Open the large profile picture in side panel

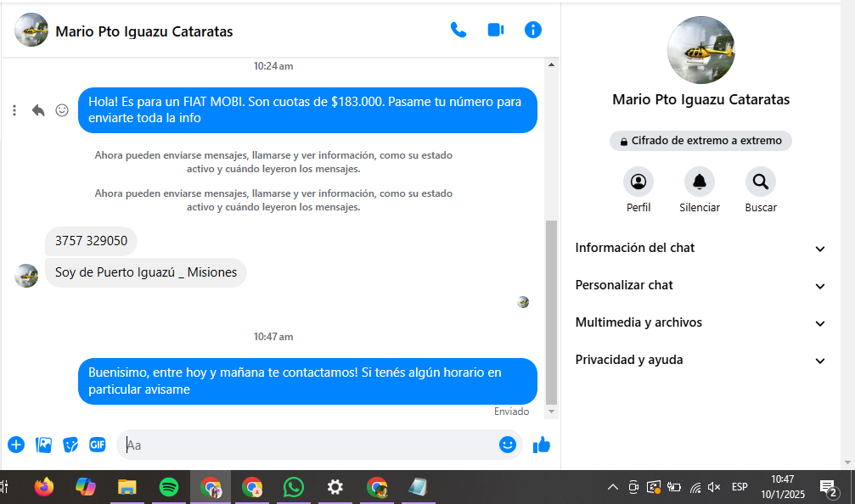pos(700,49)
